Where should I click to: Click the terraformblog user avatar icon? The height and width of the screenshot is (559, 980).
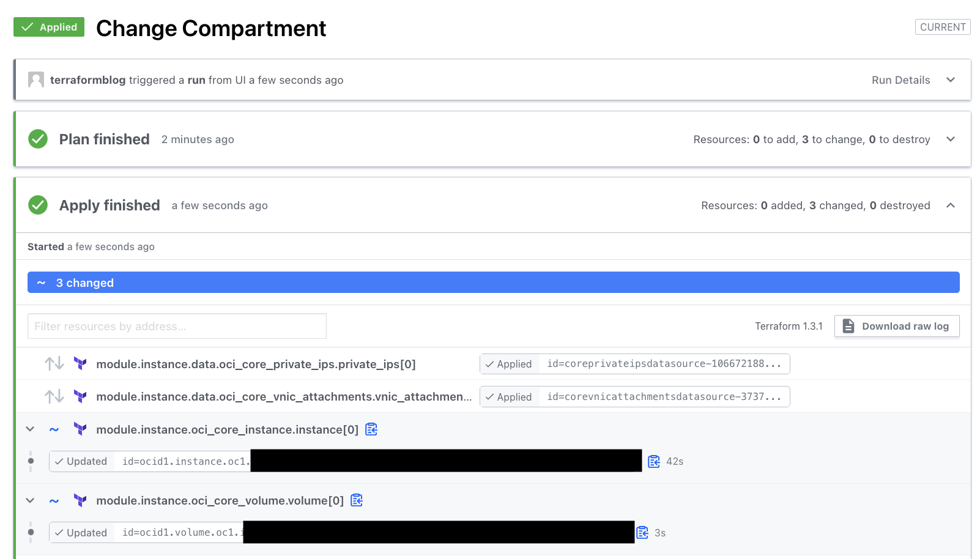[x=36, y=80]
